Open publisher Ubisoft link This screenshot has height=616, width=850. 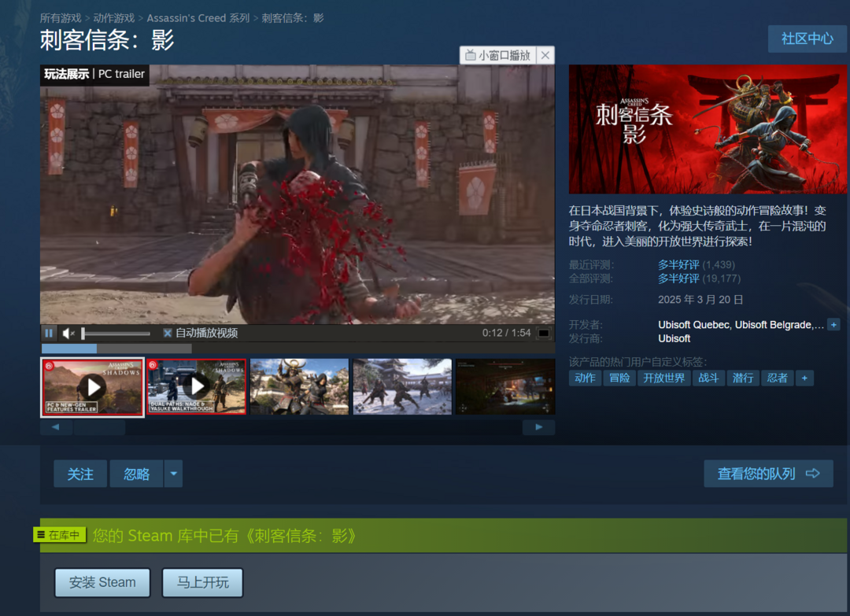(x=674, y=338)
